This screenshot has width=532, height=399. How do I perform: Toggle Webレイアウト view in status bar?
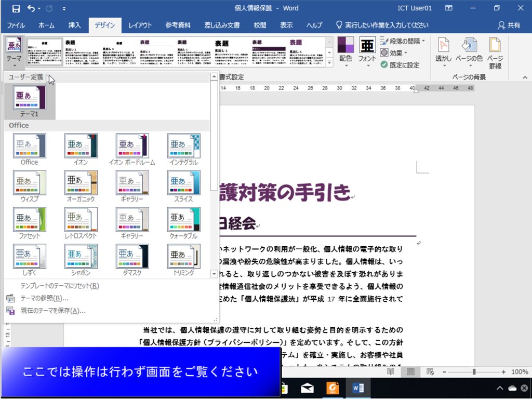(x=429, y=371)
